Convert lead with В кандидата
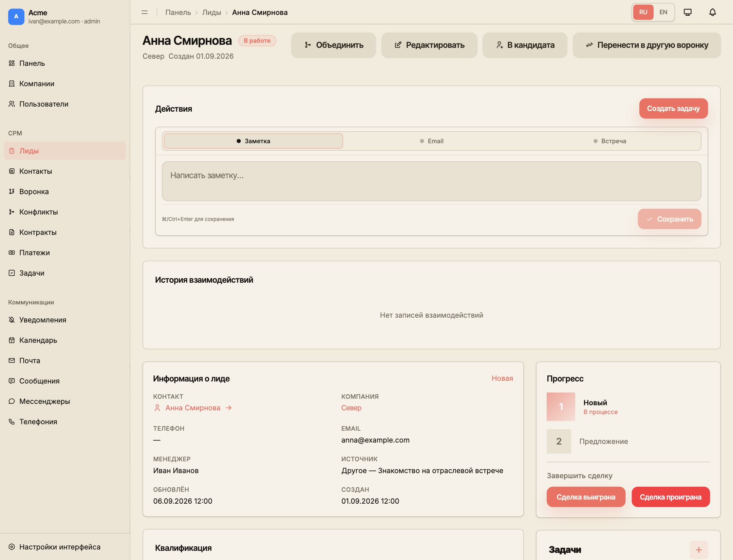Viewport: 733px width, 560px height. (x=525, y=45)
